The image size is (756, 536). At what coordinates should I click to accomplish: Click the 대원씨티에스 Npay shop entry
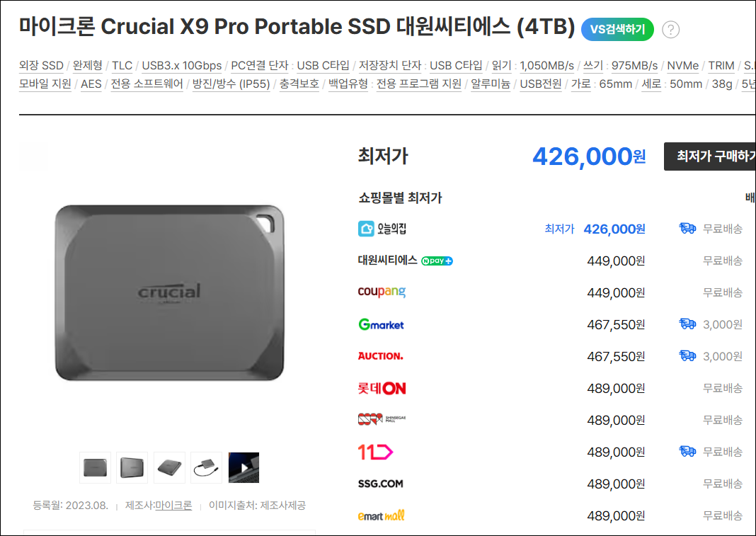click(406, 261)
